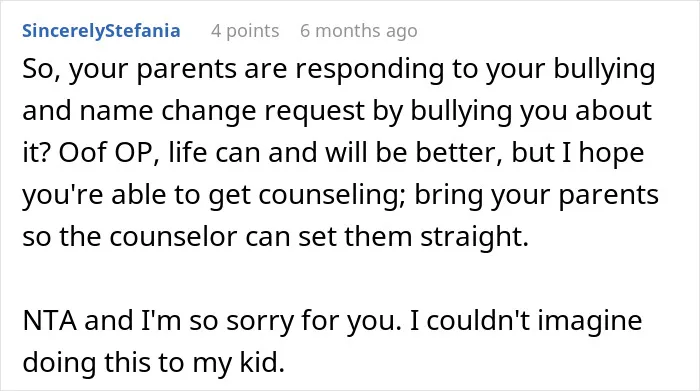Click the word "bullying" ending first line

tap(604, 71)
